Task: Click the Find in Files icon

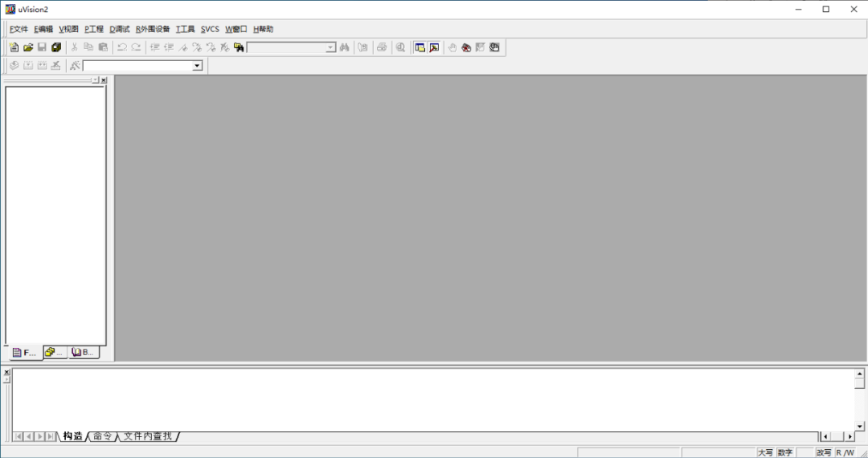Action: pos(239,47)
